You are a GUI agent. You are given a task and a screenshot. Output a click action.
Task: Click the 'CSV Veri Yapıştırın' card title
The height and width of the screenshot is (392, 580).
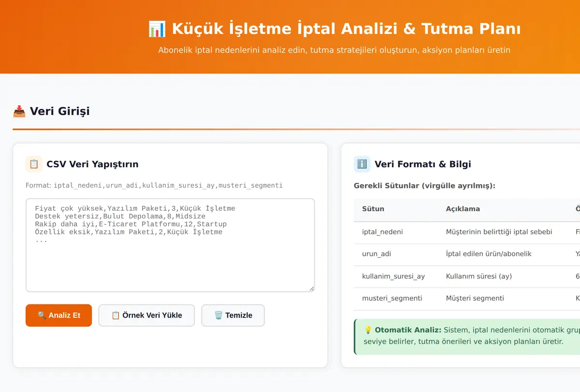coord(92,164)
